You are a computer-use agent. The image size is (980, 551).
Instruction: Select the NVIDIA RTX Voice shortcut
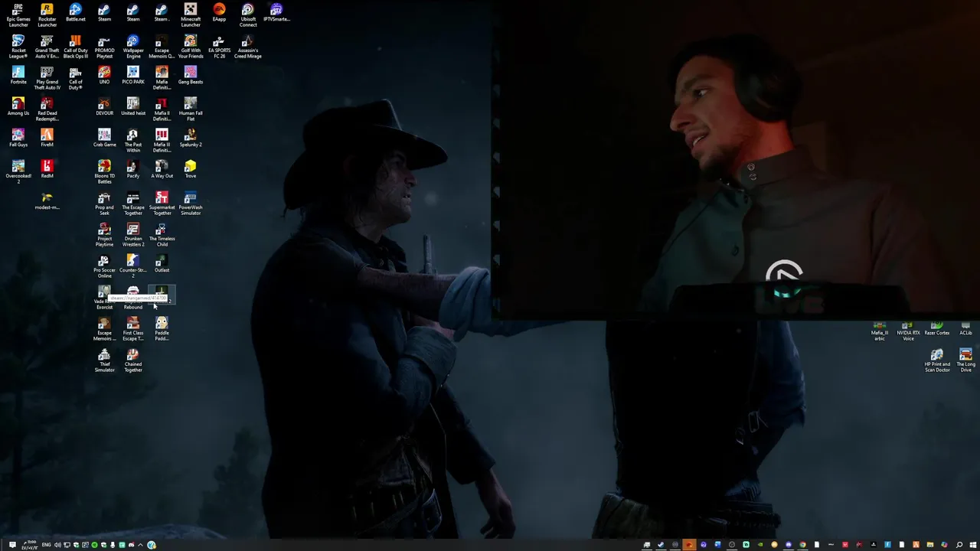pyautogui.click(x=908, y=331)
